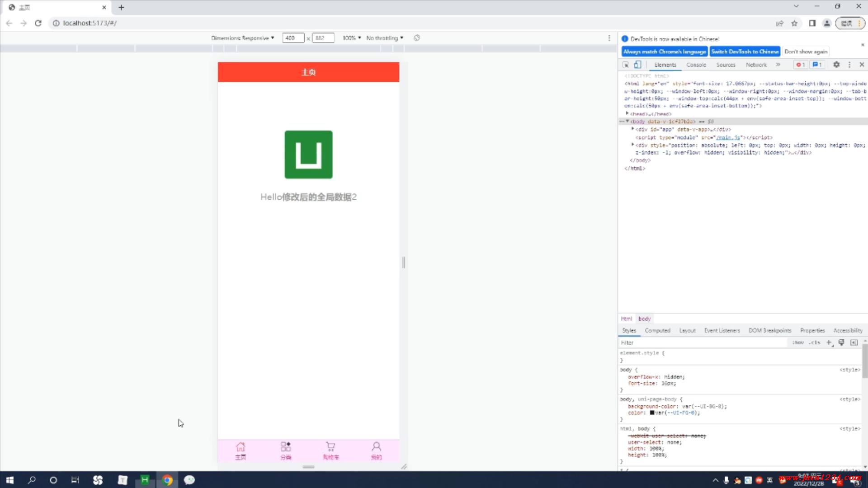The height and width of the screenshot is (488, 868).
Task: Add new style rule plus icon
Action: click(829, 343)
